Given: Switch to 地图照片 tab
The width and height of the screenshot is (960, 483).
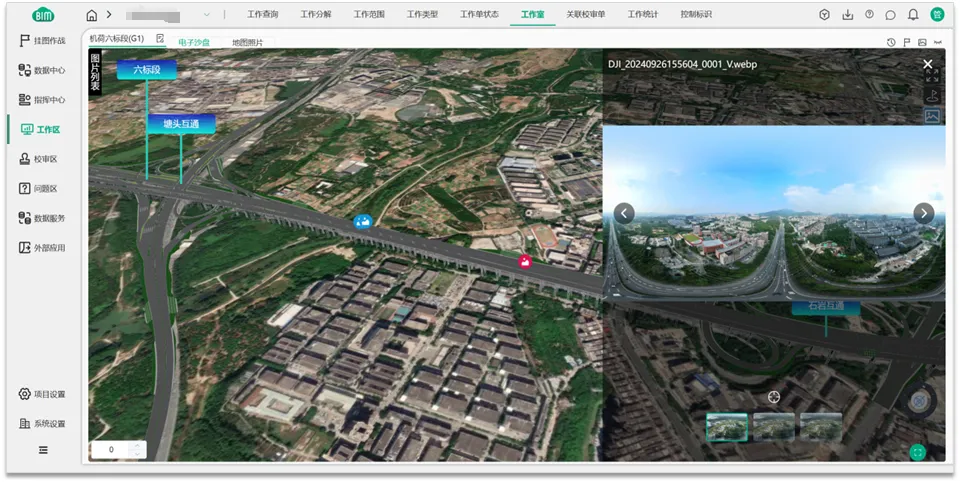Looking at the screenshot, I should pyautogui.click(x=247, y=42).
